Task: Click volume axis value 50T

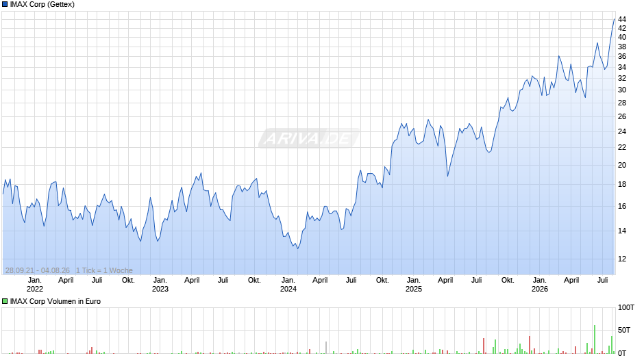Action: 624,330
